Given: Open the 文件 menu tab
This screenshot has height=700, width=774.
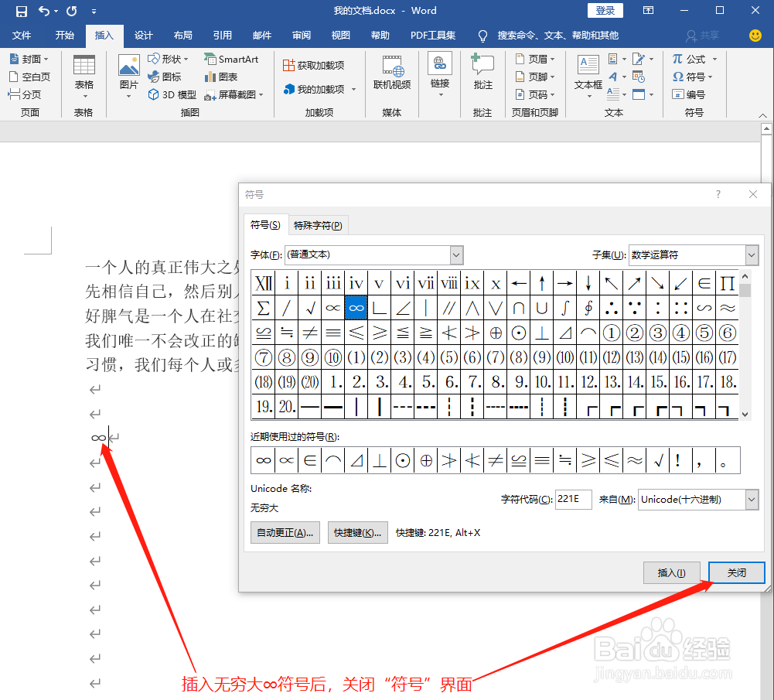Looking at the screenshot, I should 22,36.
